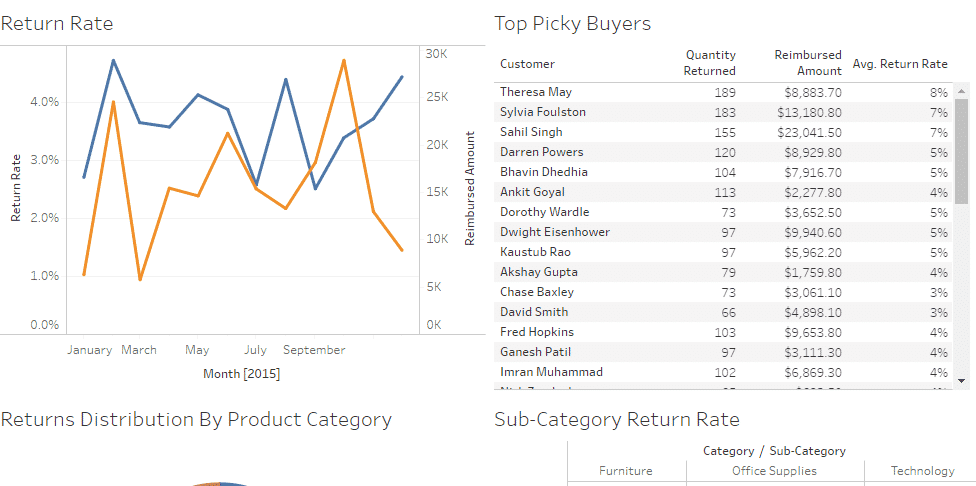The width and height of the screenshot is (976, 486).
Task: Click customer name Sylvia Foulston
Action: pos(543,112)
